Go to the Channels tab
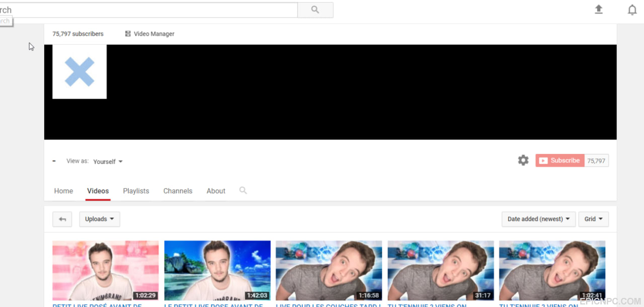 tap(178, 191)
